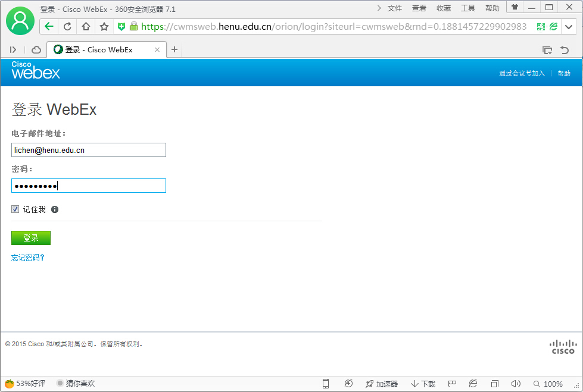Go back with the green arrow
Screen dimensions: 583x392
[49, 26]
